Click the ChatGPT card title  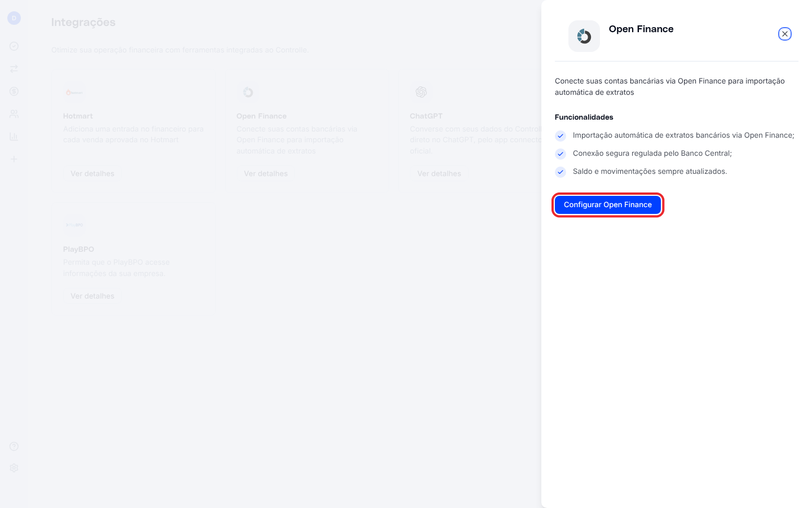pyautogui.click(x=426, y=116)
